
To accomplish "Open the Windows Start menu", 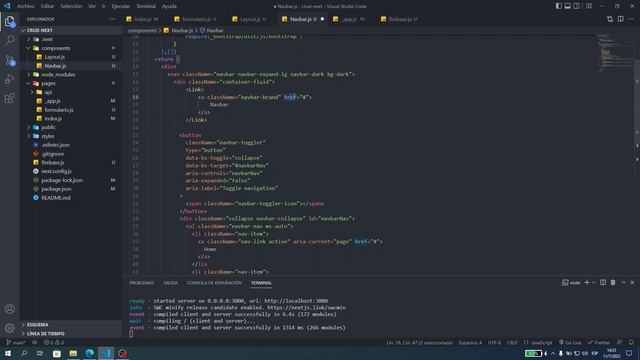I will [8, 353].
